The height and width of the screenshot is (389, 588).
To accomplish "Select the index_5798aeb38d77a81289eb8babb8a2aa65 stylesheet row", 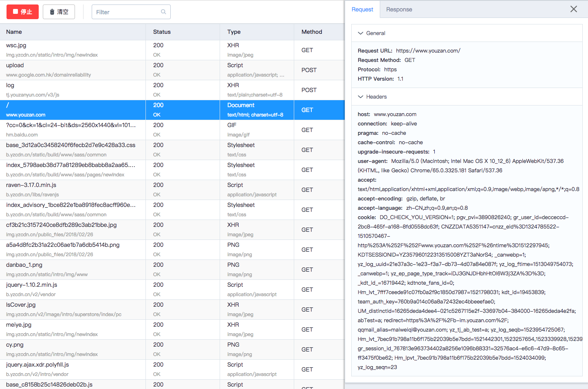I will click(172, 170).
